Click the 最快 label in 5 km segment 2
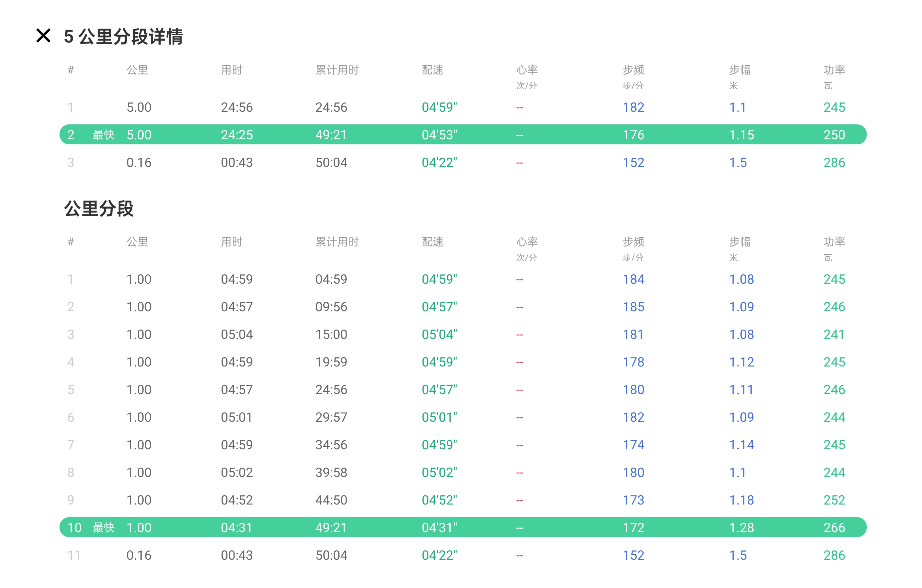 [103, 134]
